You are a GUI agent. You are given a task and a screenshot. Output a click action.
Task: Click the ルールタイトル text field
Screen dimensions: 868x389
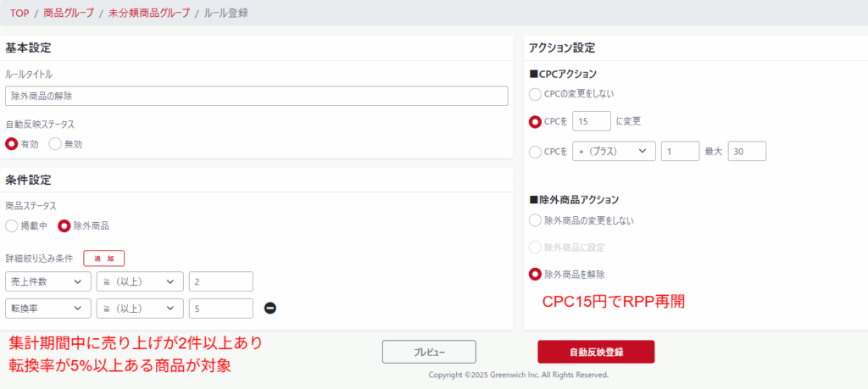pyautogui.click(x=256, y=96)
